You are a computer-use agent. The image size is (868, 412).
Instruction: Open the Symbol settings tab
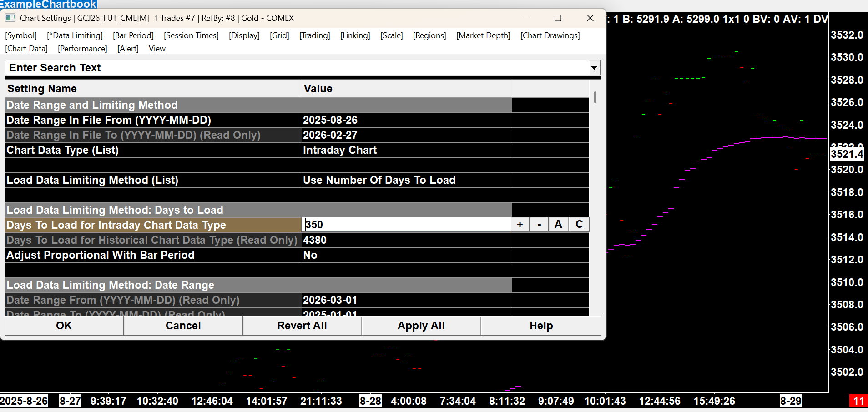pyautogui.click(x=21, y=35)
